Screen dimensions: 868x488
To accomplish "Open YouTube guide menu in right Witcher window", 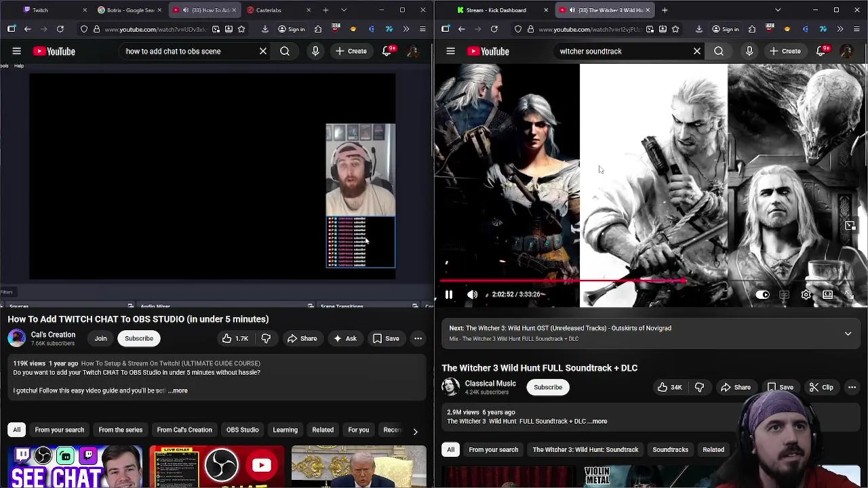I will tap(450, 51).
